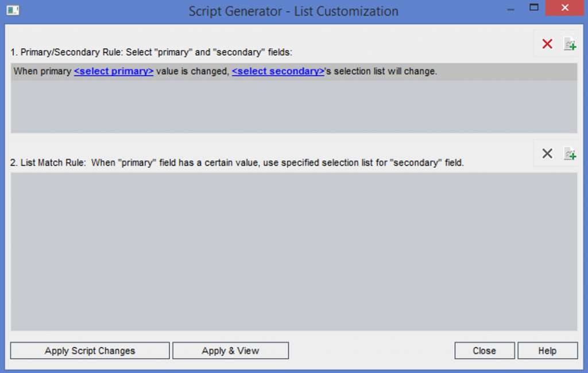588x373 pixels.
Task: Add a new Primary/Secondary rule
Action: point(570,43)
